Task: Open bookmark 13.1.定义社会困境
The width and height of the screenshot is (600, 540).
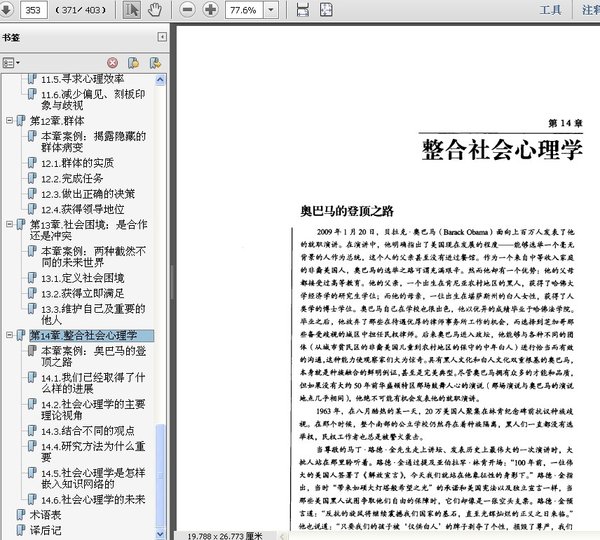Action: coord(83,278)
